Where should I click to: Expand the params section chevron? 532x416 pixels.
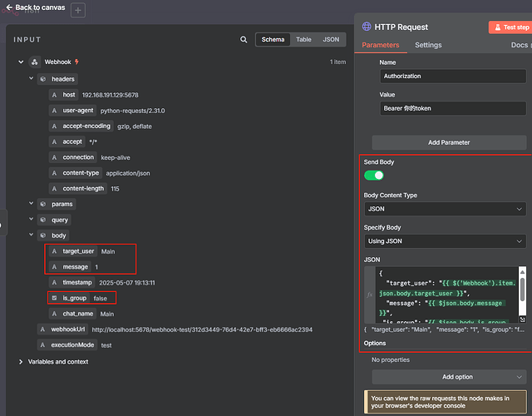[32, 203]
